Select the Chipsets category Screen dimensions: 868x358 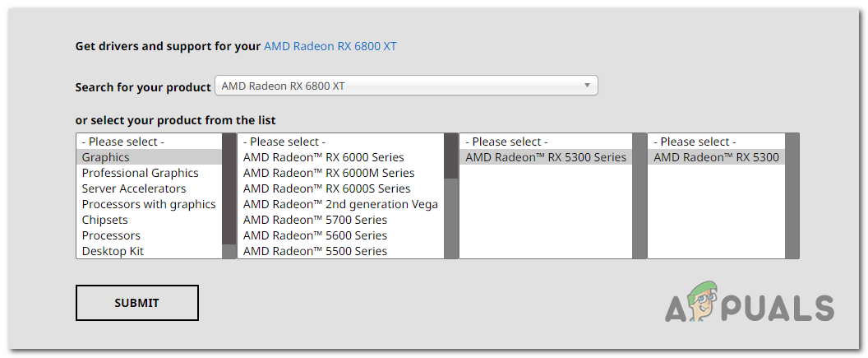tap(104, 220)
